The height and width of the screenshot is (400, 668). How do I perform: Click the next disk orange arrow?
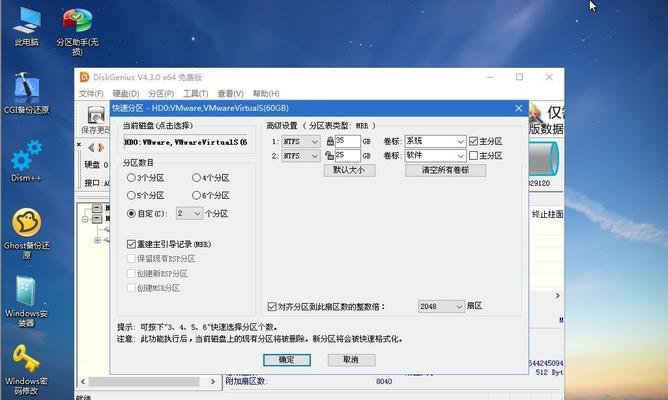[x=101, y=147]
